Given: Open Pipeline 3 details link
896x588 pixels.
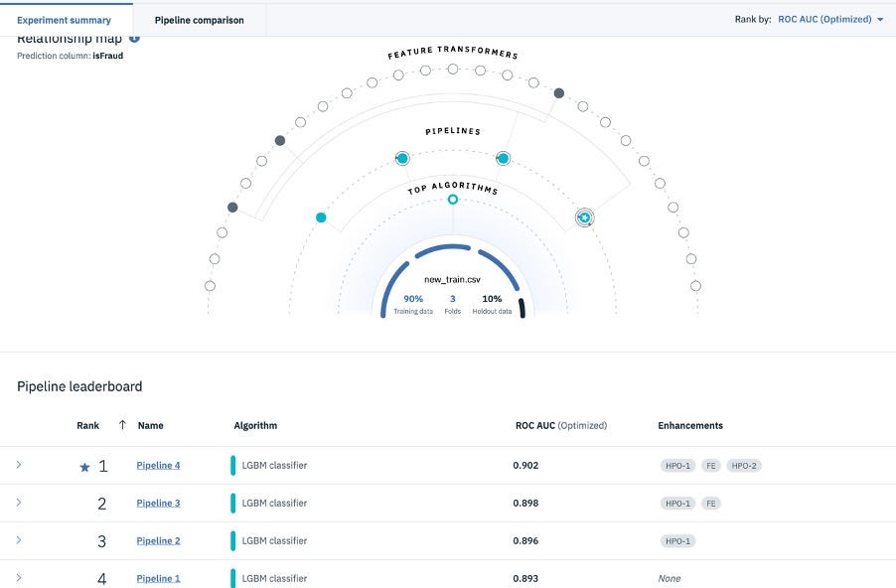Looking at the screenshot, I should pos(158,503).
